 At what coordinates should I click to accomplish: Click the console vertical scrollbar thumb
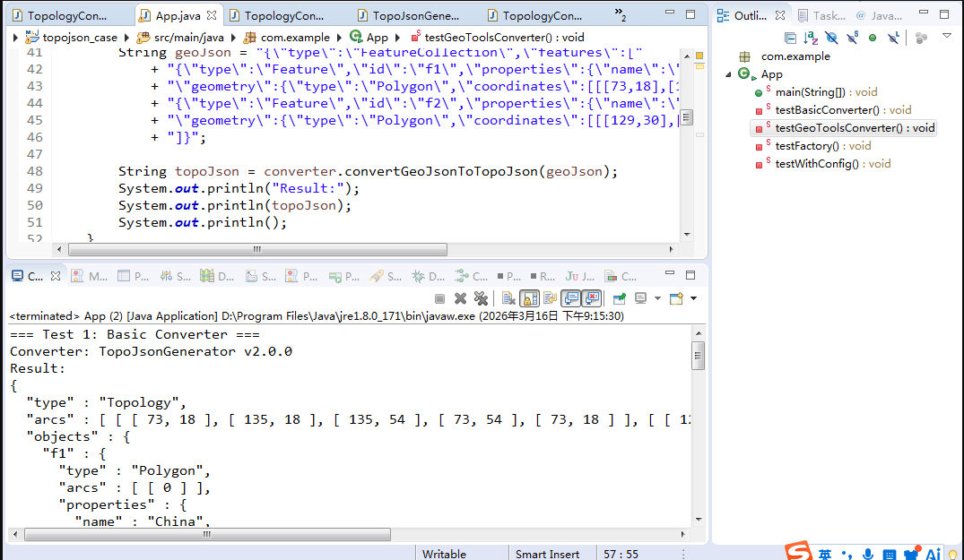click(698, 356)
